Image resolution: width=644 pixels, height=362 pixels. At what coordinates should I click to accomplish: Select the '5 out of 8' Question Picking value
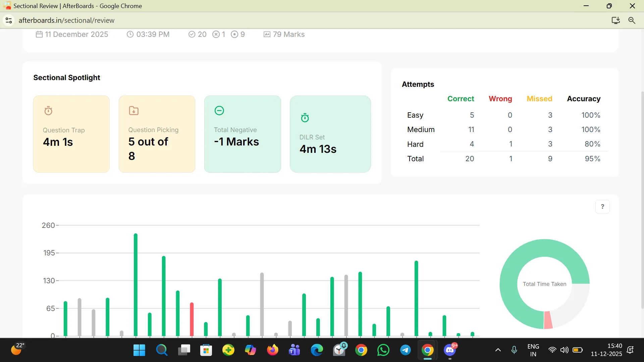pos(148,149)
